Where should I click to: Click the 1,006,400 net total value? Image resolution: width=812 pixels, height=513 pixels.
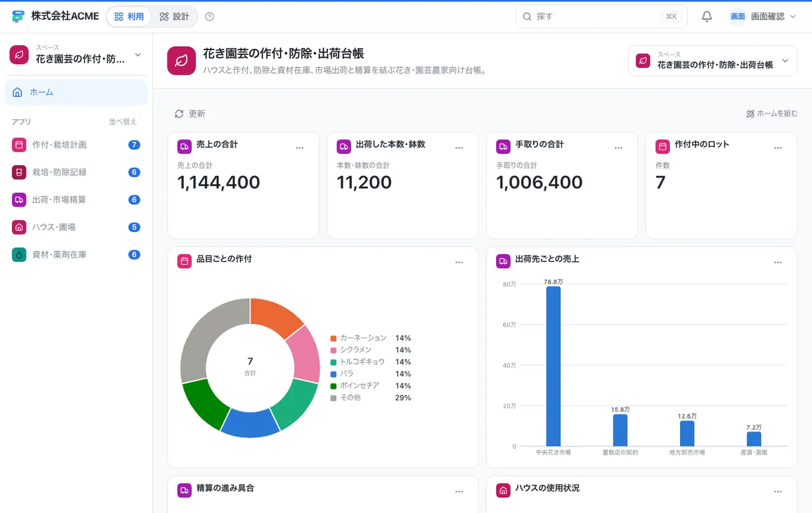[x=539, y=183]
